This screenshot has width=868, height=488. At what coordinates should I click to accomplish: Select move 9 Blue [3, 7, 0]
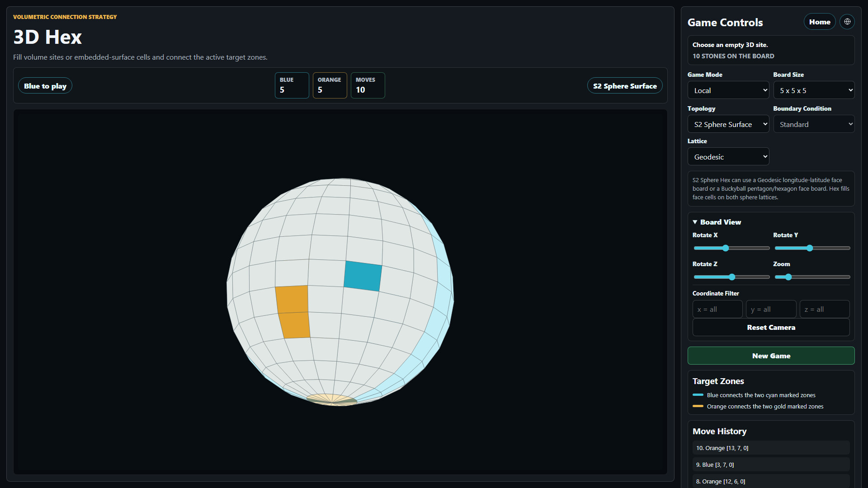(x=771, y=465)
